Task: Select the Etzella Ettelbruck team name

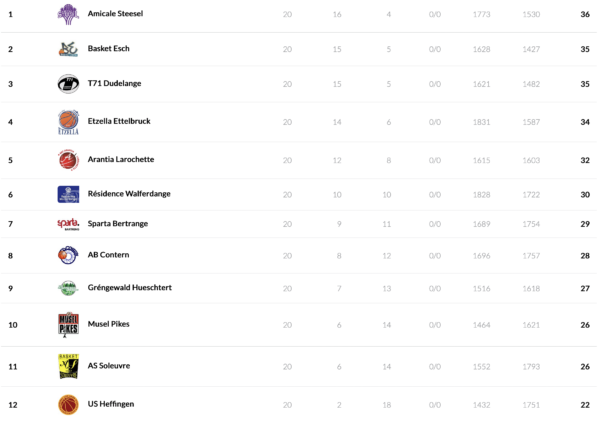Action: click(x=119, y=122)
